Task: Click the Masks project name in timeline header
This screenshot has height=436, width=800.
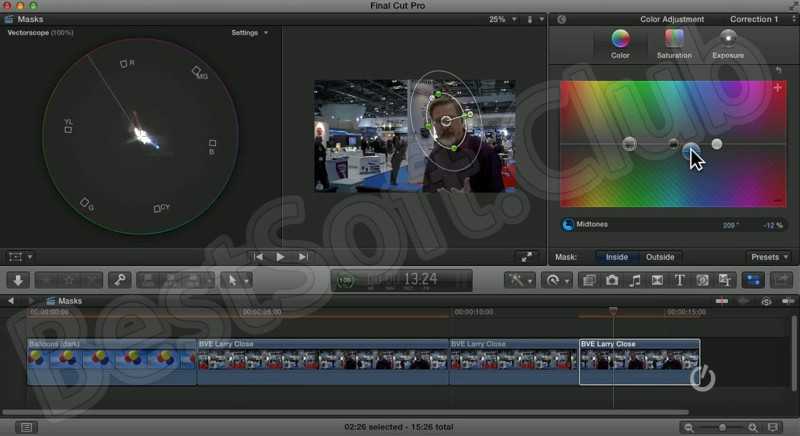Action: coord(70,301)
